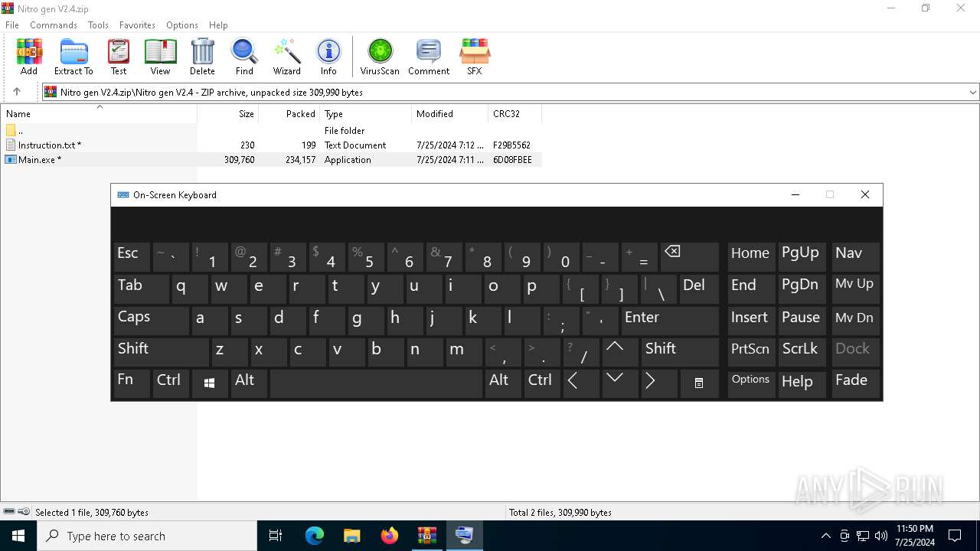Open the Favorites menu
The height and width of the screenshot is (551, 980).
click(138, 24)
